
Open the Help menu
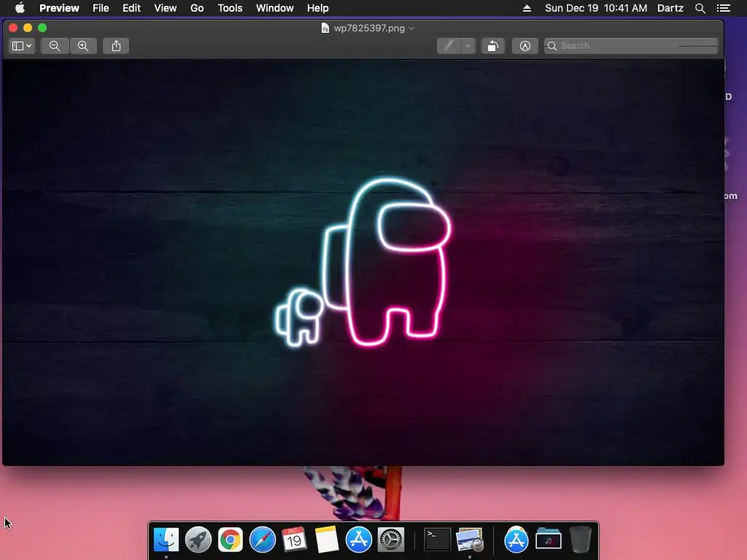click(318, 8)
